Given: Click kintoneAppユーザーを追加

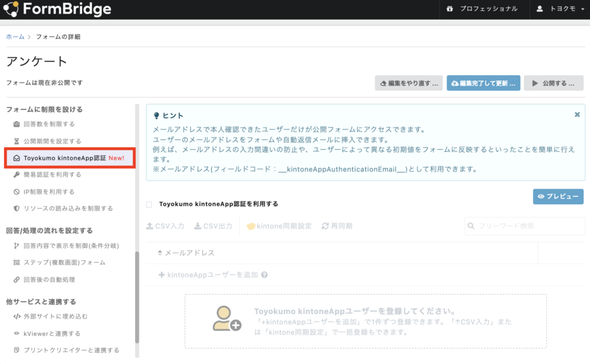Looking at the screenshot, I should point(208,275).
